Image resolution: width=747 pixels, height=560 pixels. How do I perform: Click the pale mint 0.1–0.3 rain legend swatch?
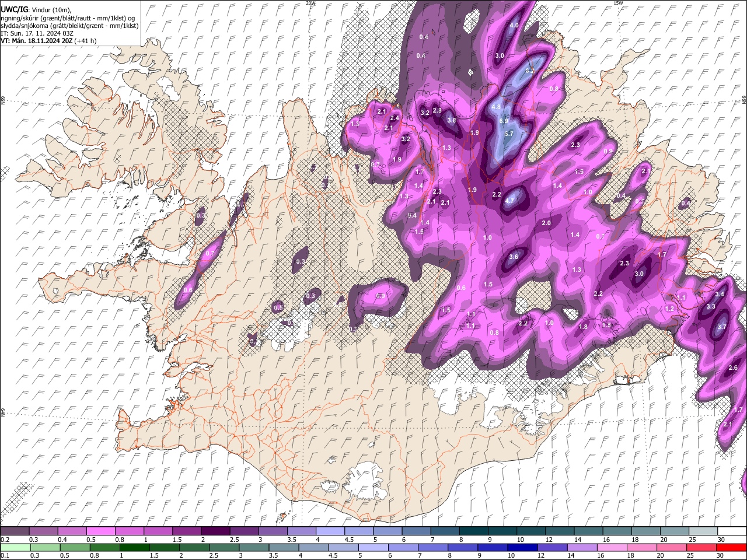16,547
